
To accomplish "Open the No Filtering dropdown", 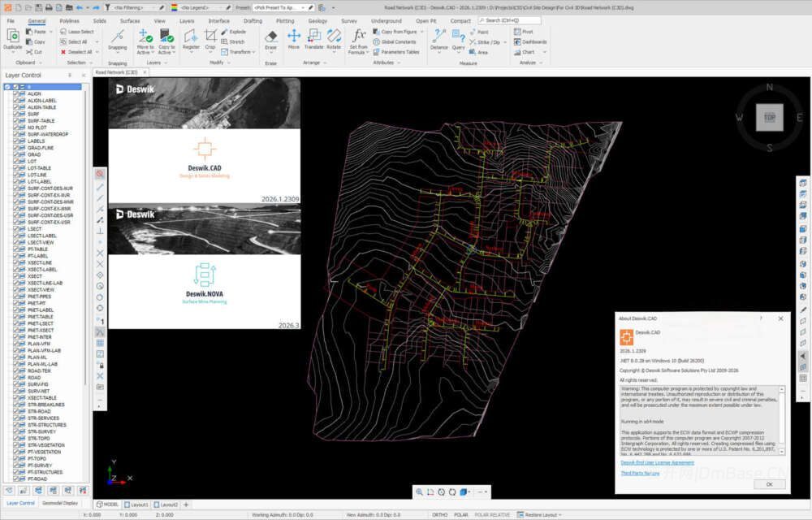I will pyautogui.click(x=136, y=8).
